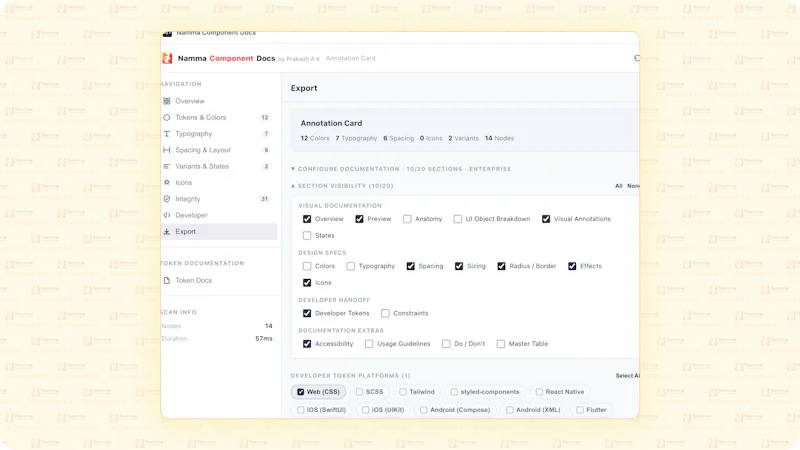
Task: Enable UI Object Breakdown checkbox
Action: click(x=458, y=219)
